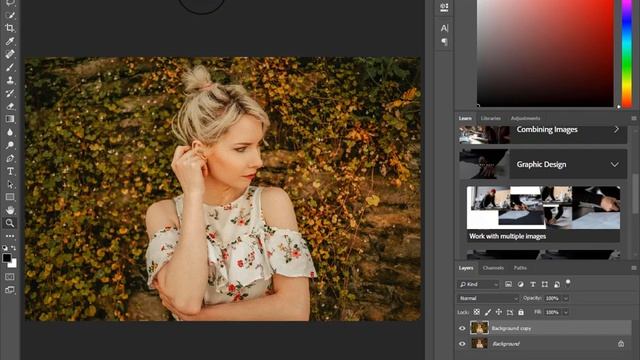
Task: Open the Character panel icon
Action: pos(444,28)
